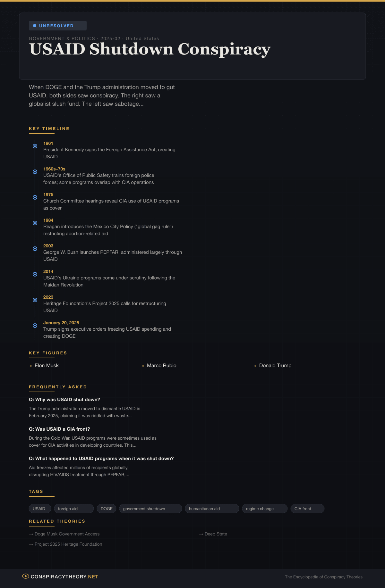Click the foreign aid tag
Screen dimensions: 385x588
(73, 509)
